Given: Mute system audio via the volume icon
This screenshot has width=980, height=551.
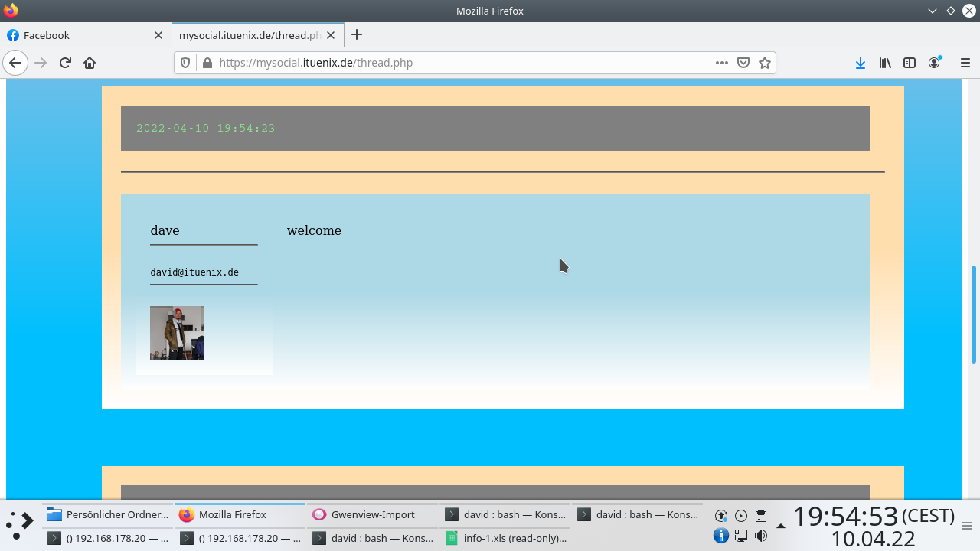Looking at the screenshot, I should pyautogui.click(x=760, y=535).
